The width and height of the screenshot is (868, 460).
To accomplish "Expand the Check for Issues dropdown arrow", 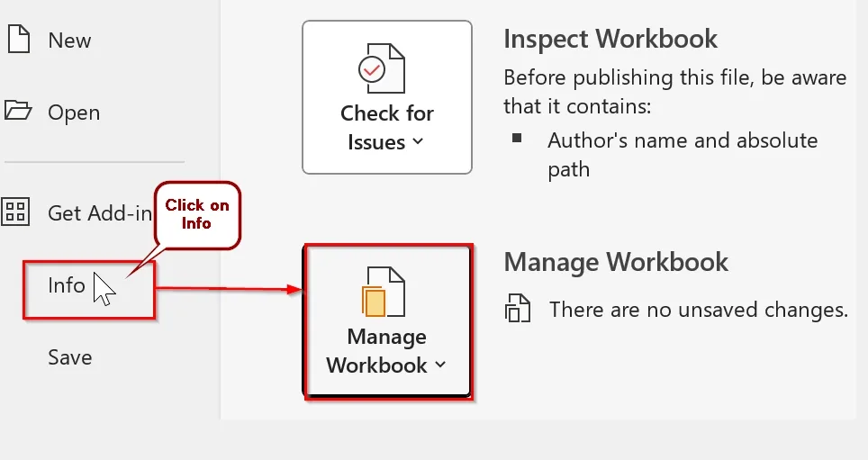I will [x=419, y=141].
